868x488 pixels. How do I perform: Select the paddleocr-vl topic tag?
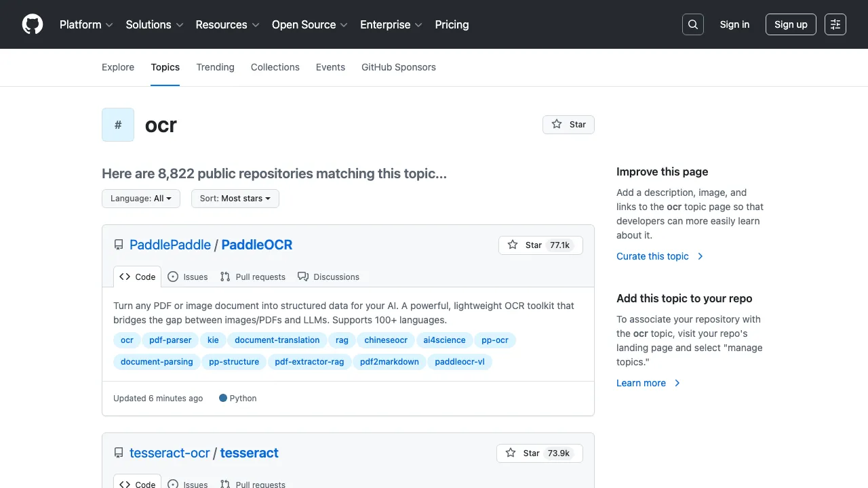tap(460, 362)
